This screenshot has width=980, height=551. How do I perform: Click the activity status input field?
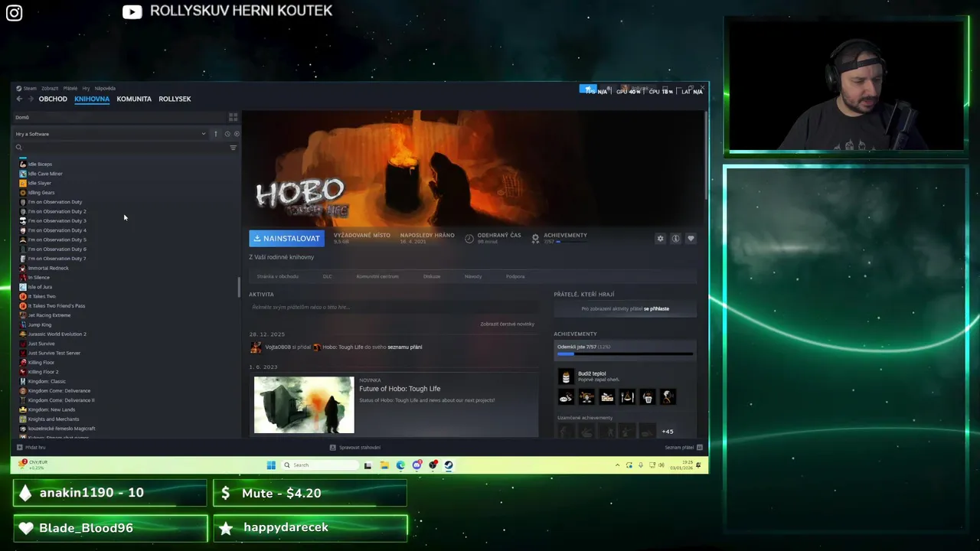[394, 307]
